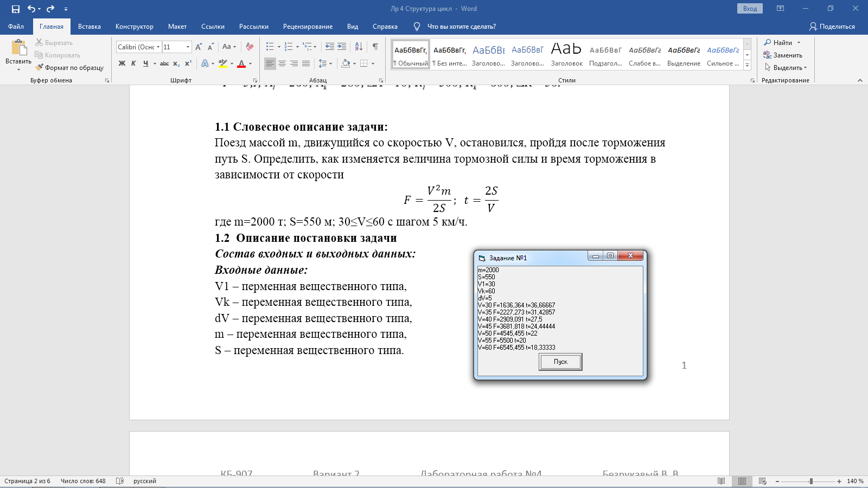
Task: Toggle underline (Ч) formatting
Action: (x=145, y=63)
